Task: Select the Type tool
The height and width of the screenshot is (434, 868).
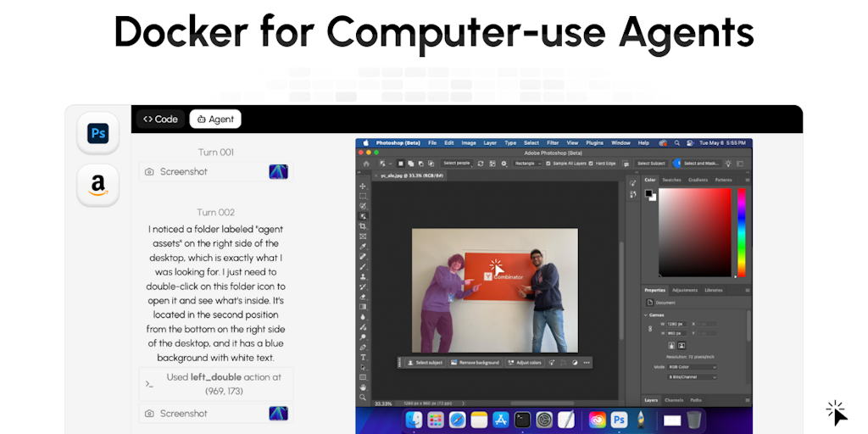Action: (363, 357)
